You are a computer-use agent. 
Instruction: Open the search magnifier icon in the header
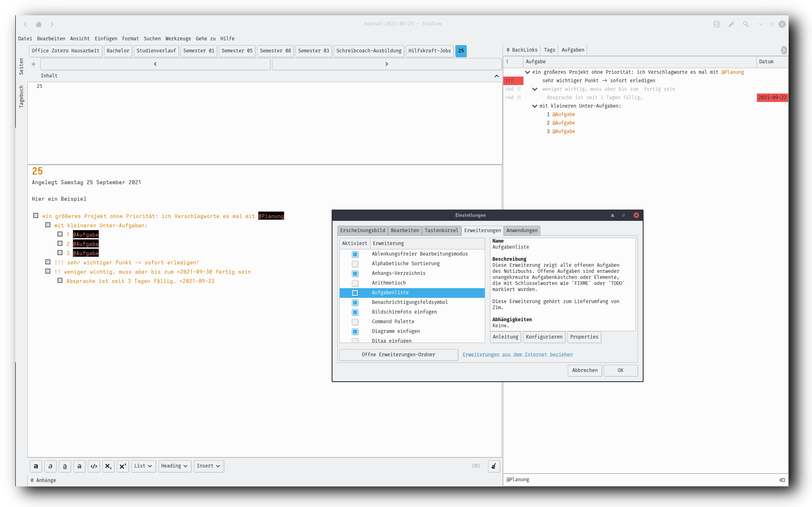coord(746,24)
